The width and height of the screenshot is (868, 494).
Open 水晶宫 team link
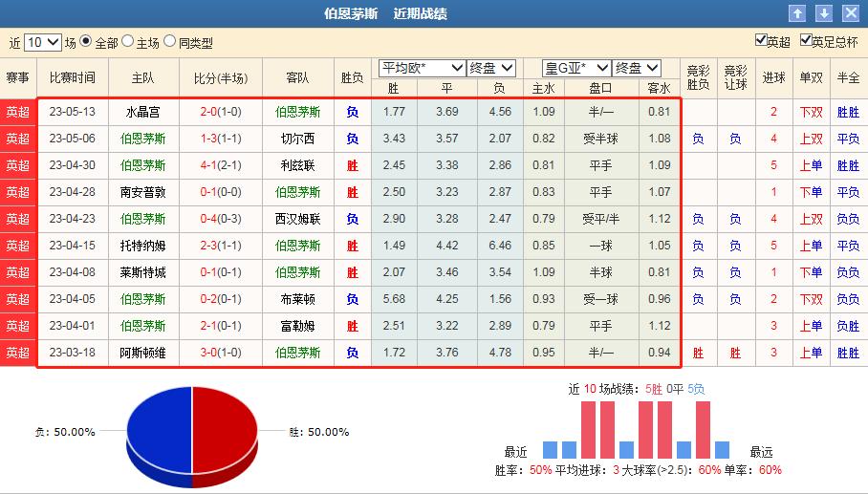(142, 113)
